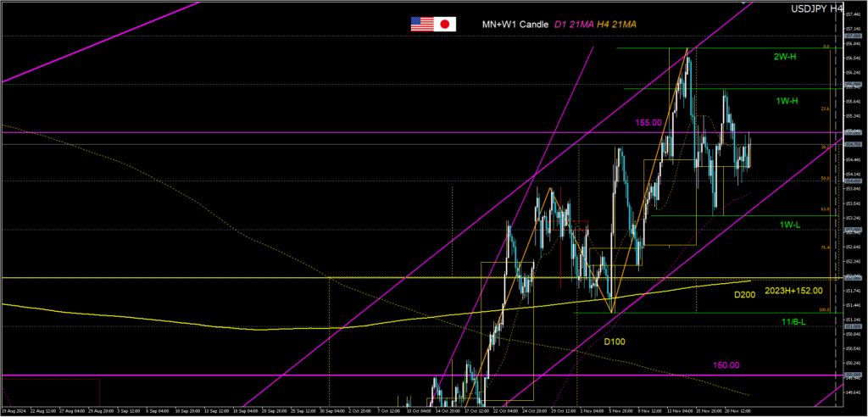Select the D200 moving average label

click(744, 295)
